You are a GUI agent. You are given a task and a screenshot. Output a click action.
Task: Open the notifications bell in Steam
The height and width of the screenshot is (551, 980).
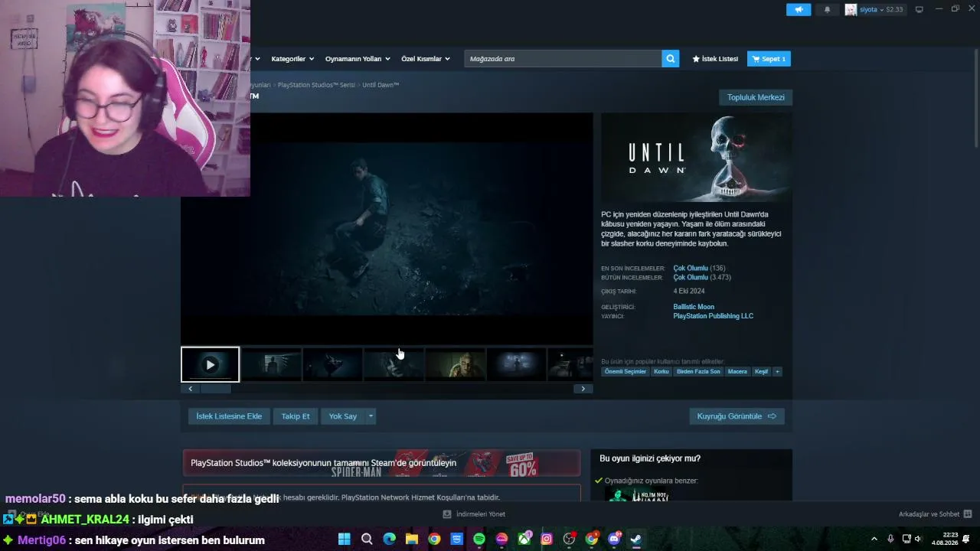(x=827, y=10)
